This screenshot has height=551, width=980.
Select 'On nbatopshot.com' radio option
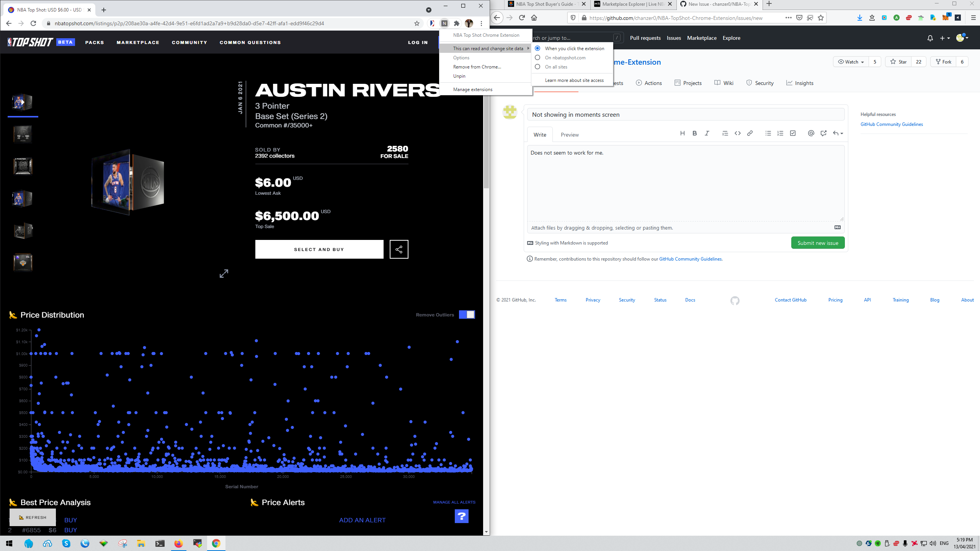click(x=537, y=57)
